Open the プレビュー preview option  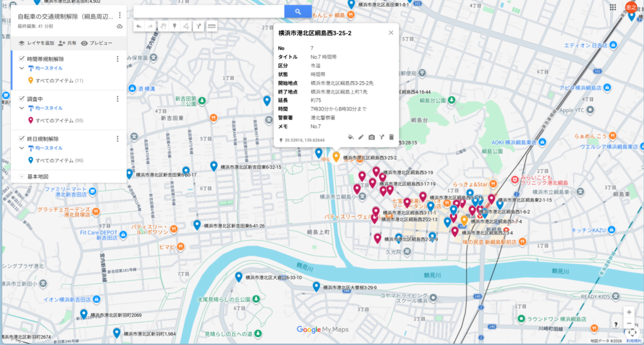[x=96, y=43]
